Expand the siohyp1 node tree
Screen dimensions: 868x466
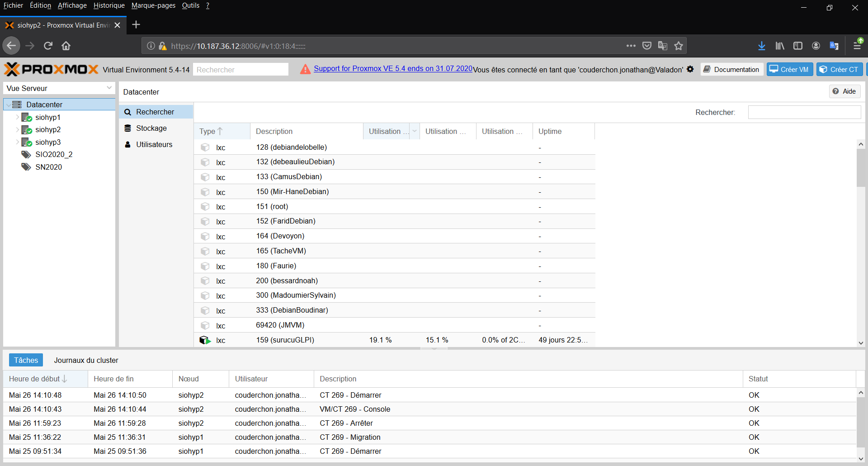17,117
